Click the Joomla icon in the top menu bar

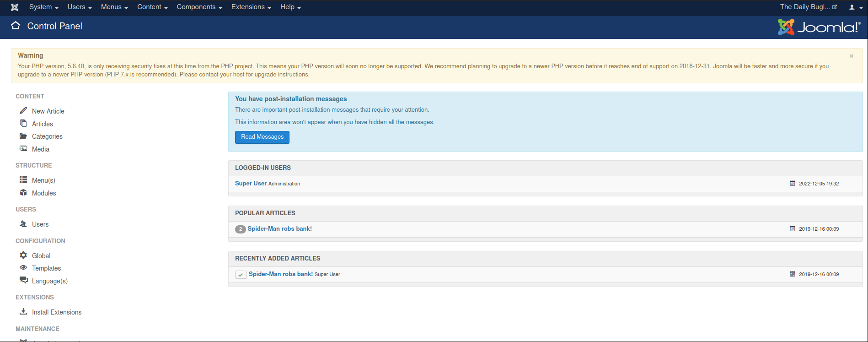click(15, 7)
